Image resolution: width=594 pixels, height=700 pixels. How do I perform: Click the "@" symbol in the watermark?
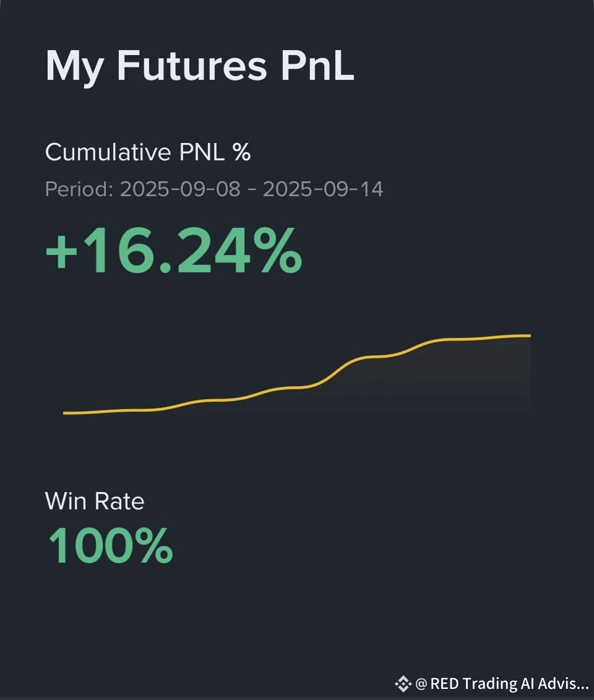tap(421, 684)
